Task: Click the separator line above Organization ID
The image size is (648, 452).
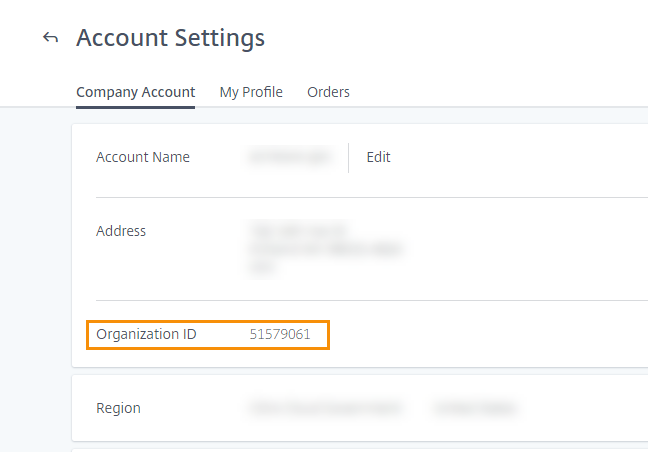Action: (370, 300)
